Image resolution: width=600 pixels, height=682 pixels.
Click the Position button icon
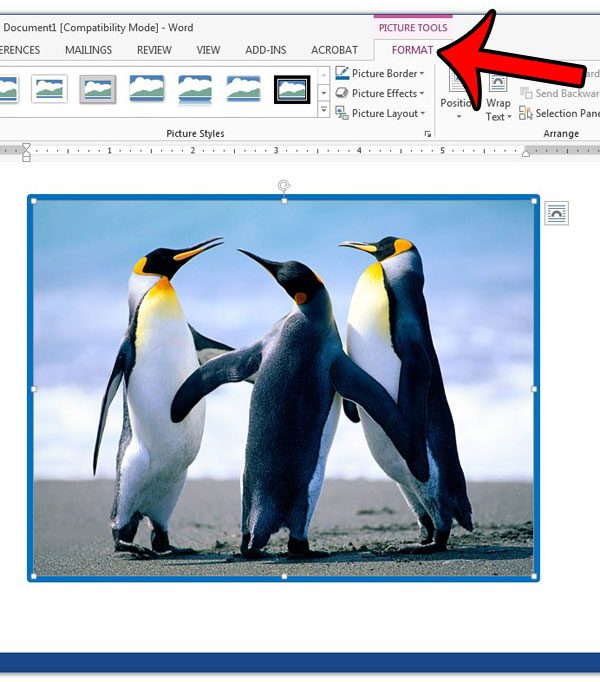coord(458,84)
